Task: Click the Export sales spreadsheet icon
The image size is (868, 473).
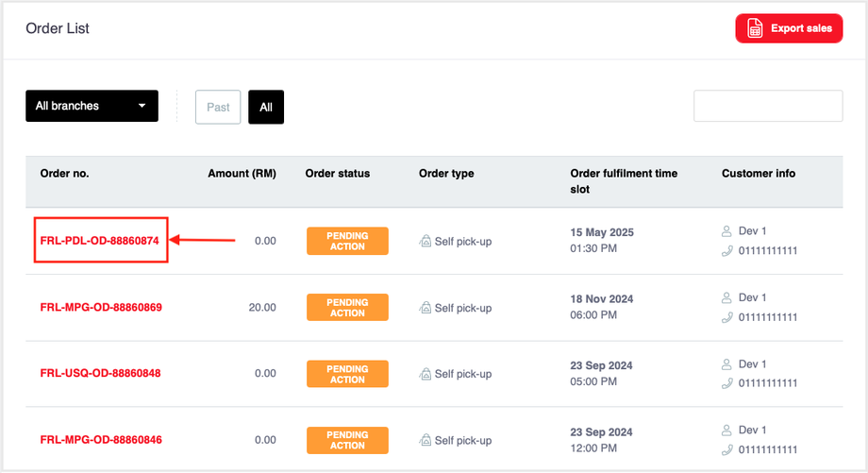Action: 755,28
